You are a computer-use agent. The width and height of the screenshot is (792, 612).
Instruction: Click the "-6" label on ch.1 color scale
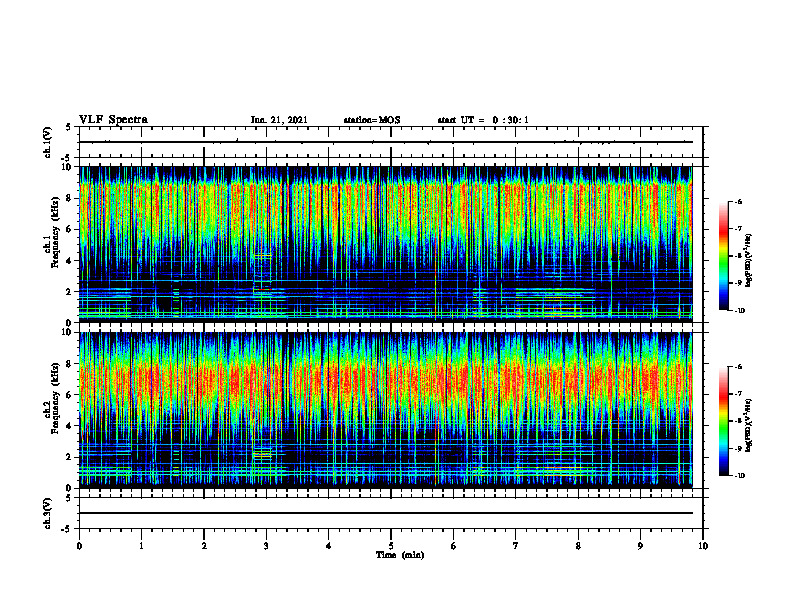738,201
